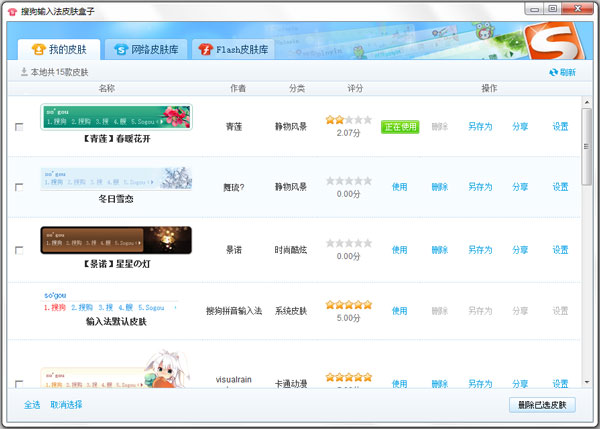Tick the checkbox for visualrain skin
The height and width of the screenshot is (429, 600).
[x=19, y=383]
